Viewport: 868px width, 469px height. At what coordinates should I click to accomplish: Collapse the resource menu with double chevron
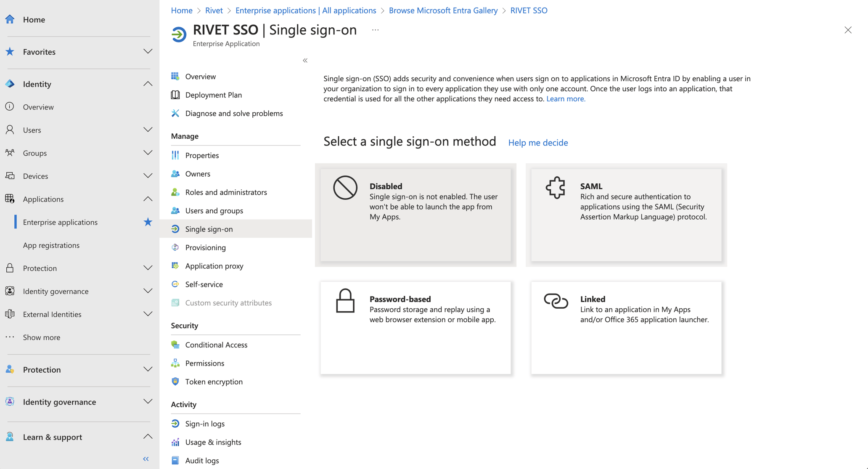coord(305,61)
